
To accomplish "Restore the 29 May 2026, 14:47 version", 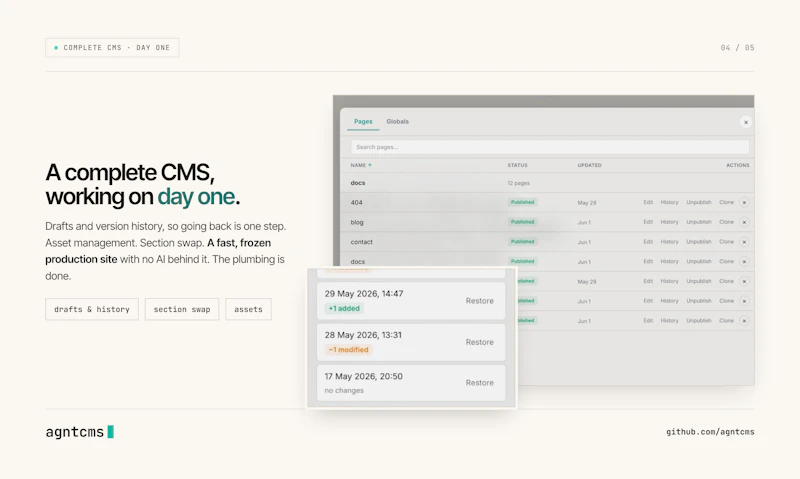I will pyautogui.click(x=479, y=301).
